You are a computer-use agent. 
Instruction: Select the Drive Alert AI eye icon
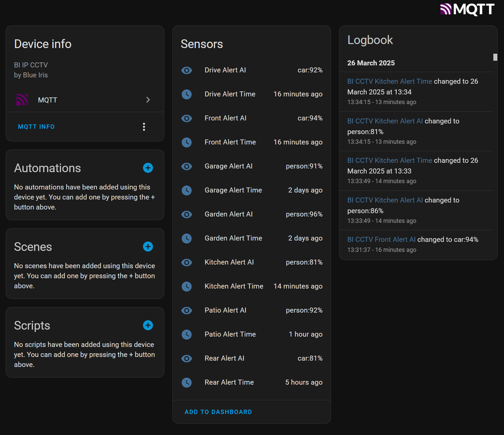(187, 70)
